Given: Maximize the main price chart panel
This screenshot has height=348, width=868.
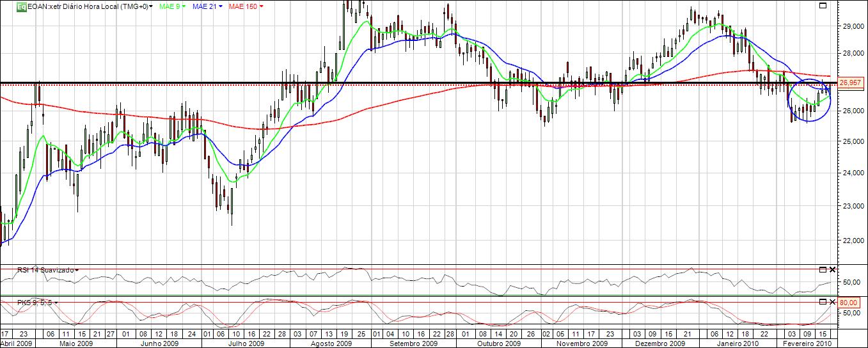Looking at the screenshot, I should coord(822,5).
